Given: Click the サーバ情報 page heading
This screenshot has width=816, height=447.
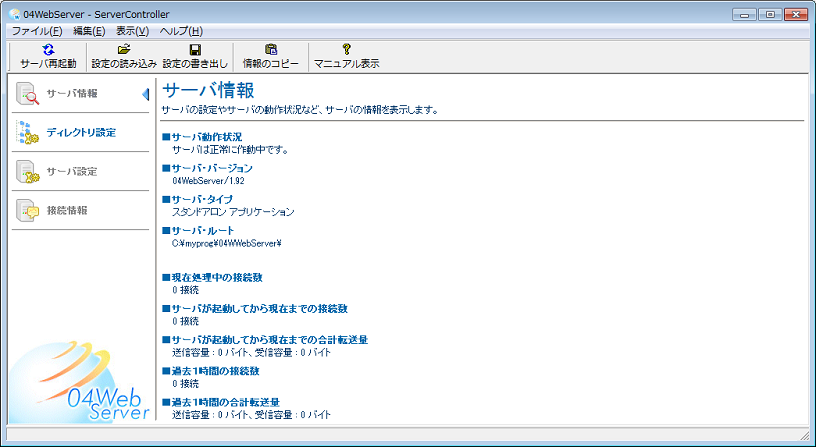Looking at the screenshot, I should pyautogui.click(x=208, y=91).
